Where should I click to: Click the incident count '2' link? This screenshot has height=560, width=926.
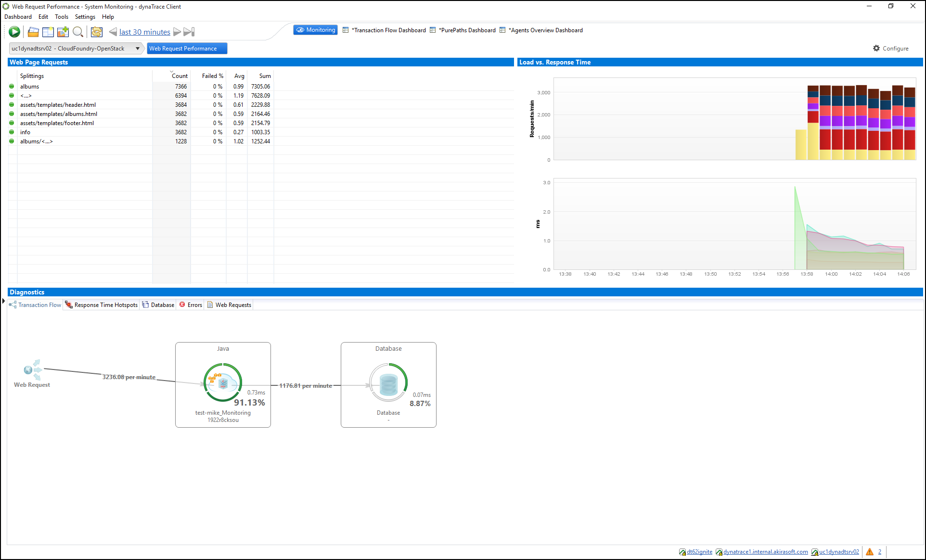click(x=879, y=552)
